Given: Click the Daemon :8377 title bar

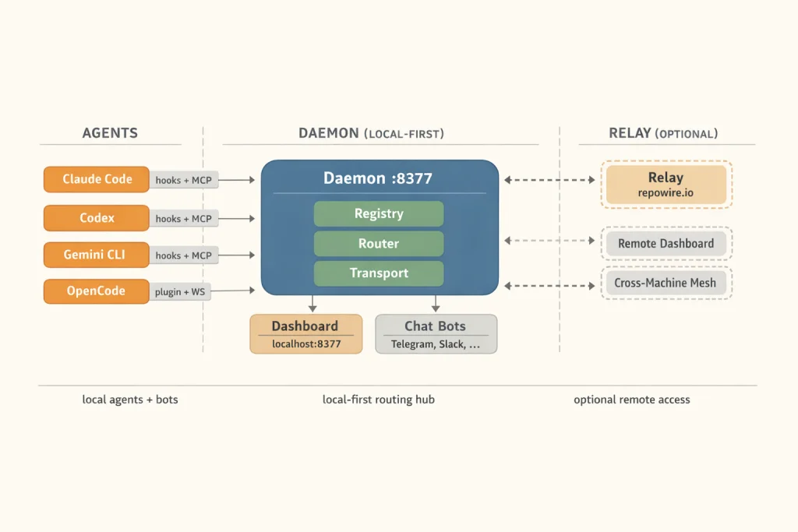Looking at the screenshot, I should click(379, 178).
